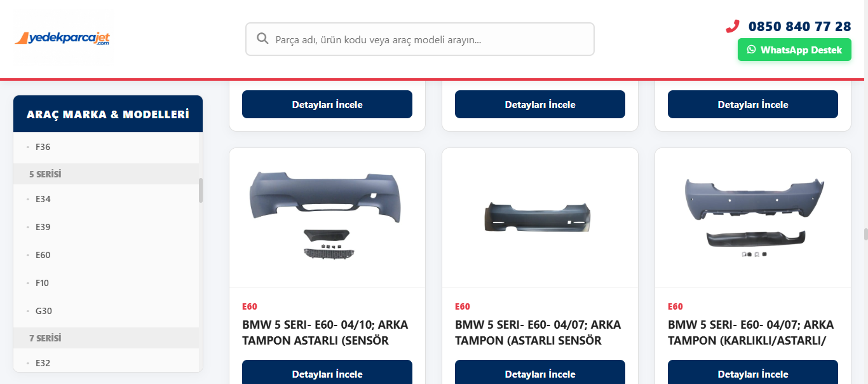Open WhatsApp Destek support chat
The height and width of the screenshot is (384, 868).
(x=794, y=49)
